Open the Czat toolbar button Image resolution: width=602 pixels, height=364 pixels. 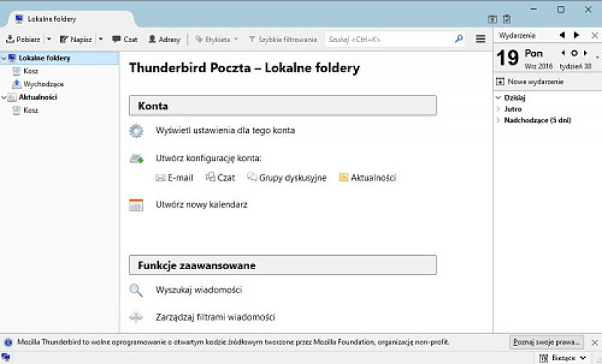tap(125, 39)
